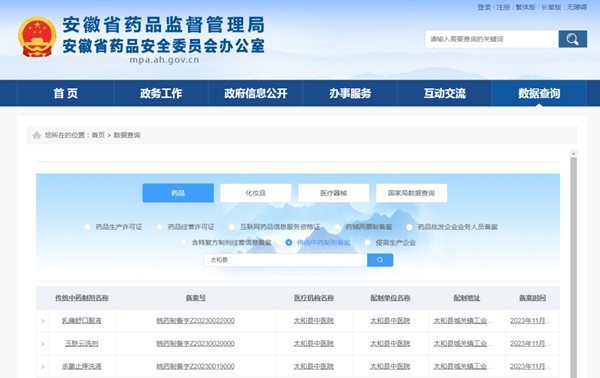Click the breadcrumb home icon
The height and width of the screenshot is (378, 600).
pyautogui.click(x=37, y=135)
